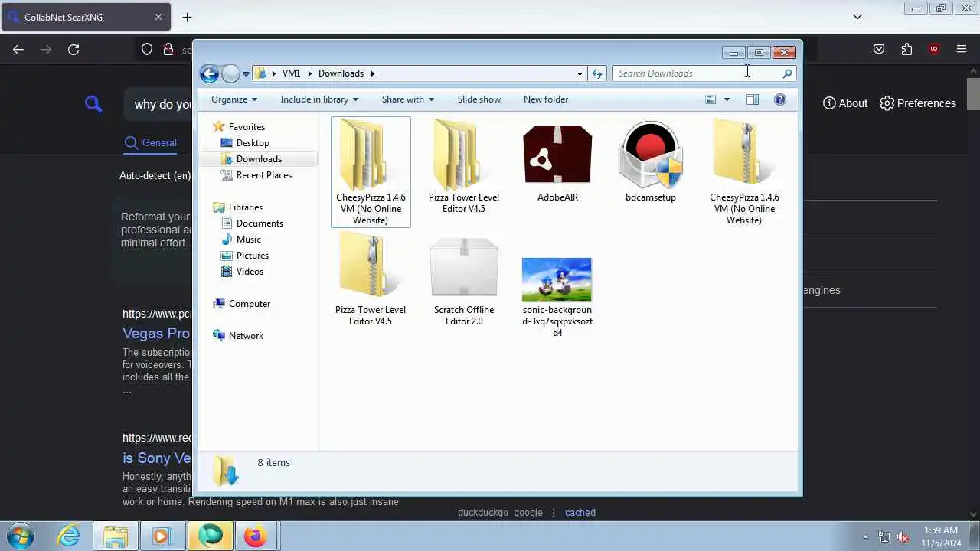Click the network tray icon

pyautogui.click(x=884, y=536)
